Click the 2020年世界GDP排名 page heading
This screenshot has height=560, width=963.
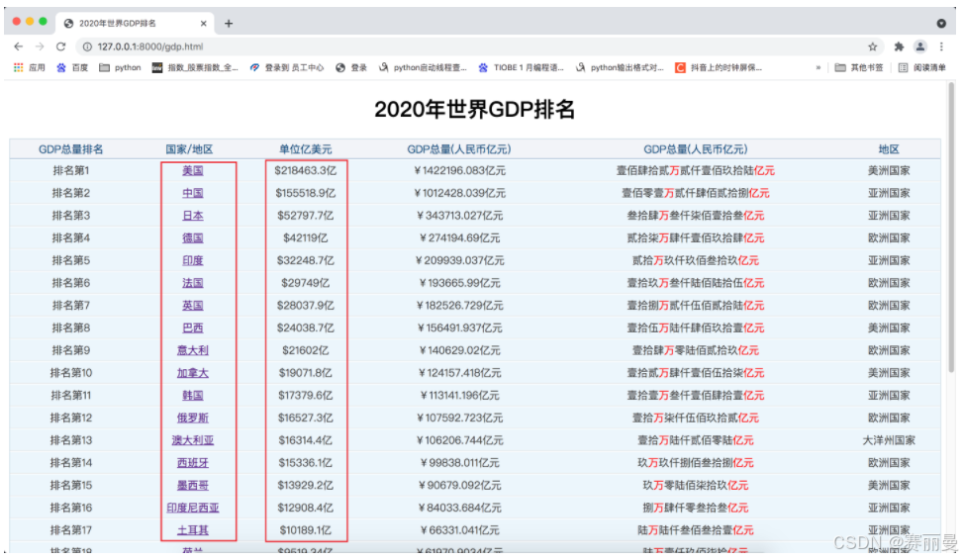[475, 110]
